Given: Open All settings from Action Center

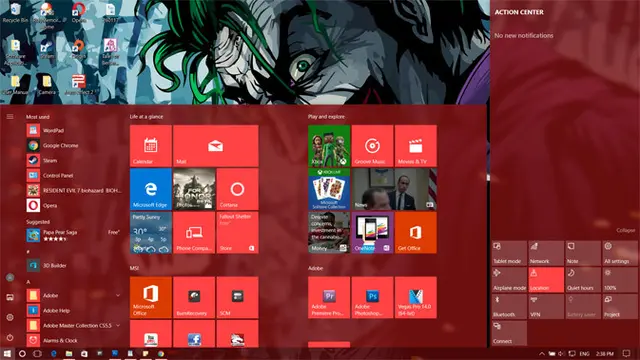Looking at the screenshot, I should [x=620, y=253].
